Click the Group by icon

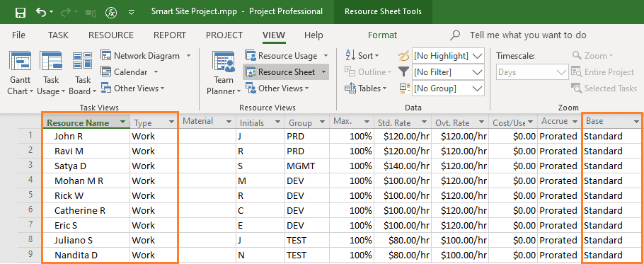[x=404, y=88]
